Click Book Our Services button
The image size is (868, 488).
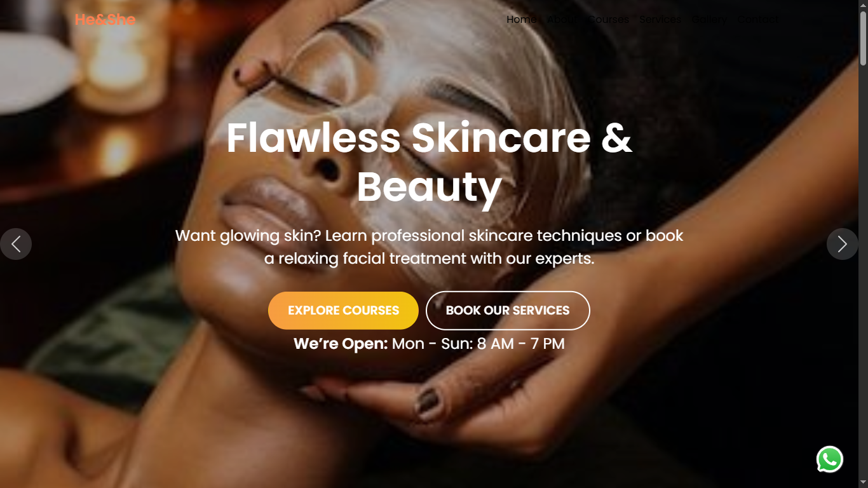(508, 311)
